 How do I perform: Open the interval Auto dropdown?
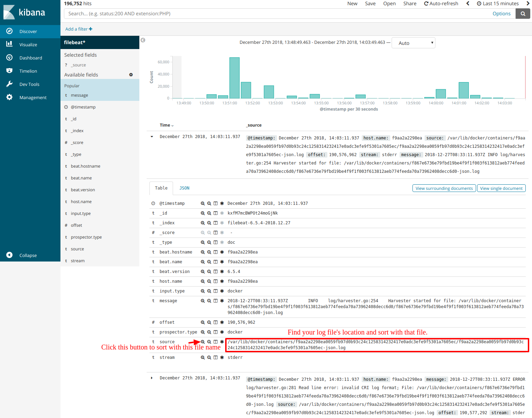[x=414, y=43]
